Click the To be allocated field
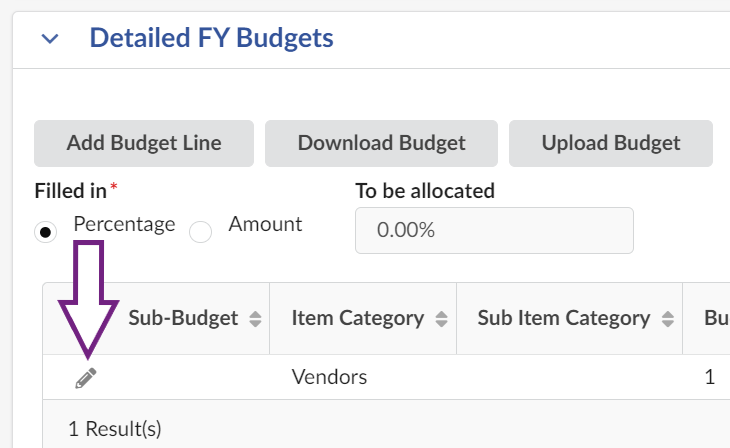The image size is (730, 448). 494,230
